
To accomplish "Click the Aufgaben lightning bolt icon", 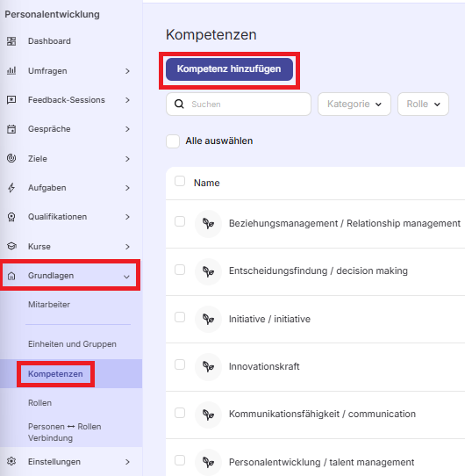I will point(11,188).
